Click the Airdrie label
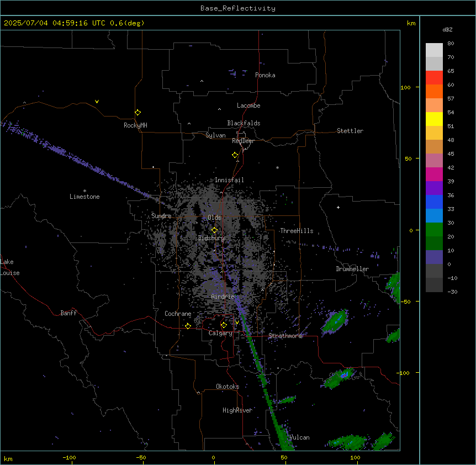This screenshot has height=465, width=476. point(223,297)
